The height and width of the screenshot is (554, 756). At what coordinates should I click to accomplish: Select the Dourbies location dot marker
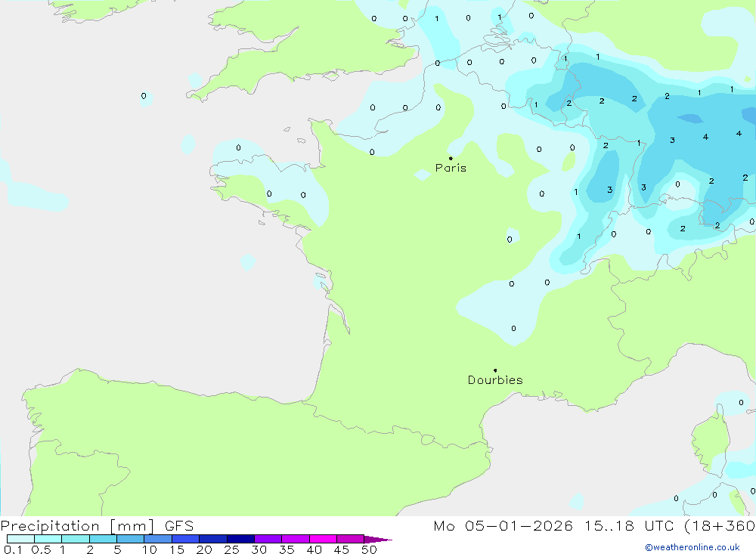pos(495,370)
